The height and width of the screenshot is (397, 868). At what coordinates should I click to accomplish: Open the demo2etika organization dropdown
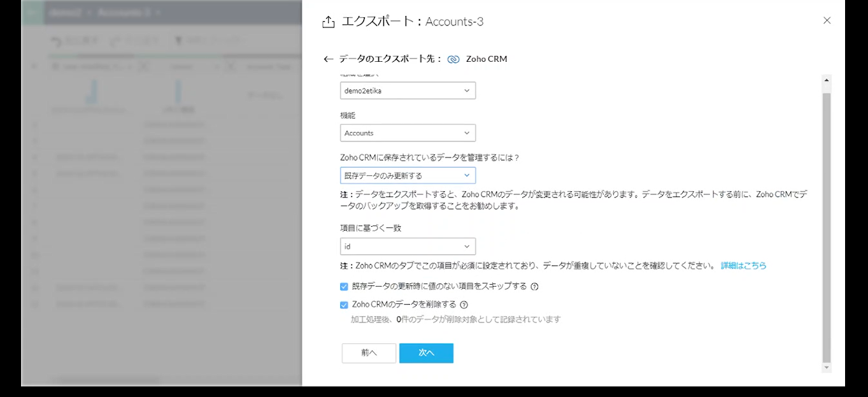408,90
